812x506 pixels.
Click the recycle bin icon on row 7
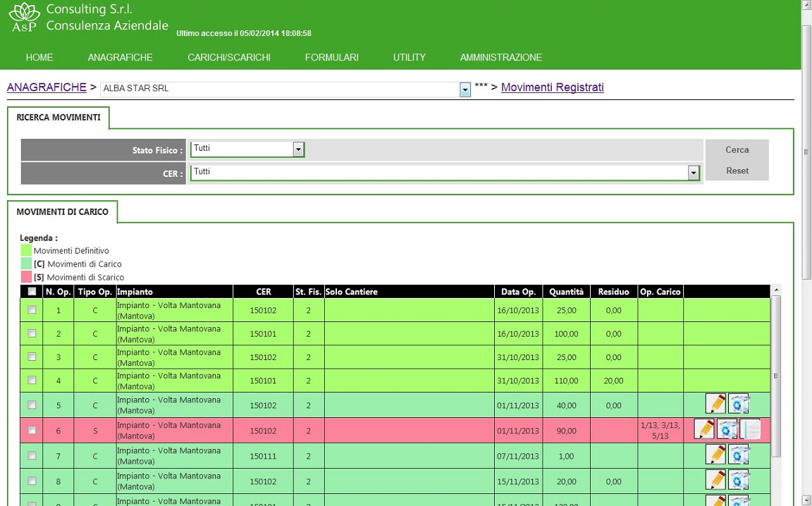[x=738, y=455]
